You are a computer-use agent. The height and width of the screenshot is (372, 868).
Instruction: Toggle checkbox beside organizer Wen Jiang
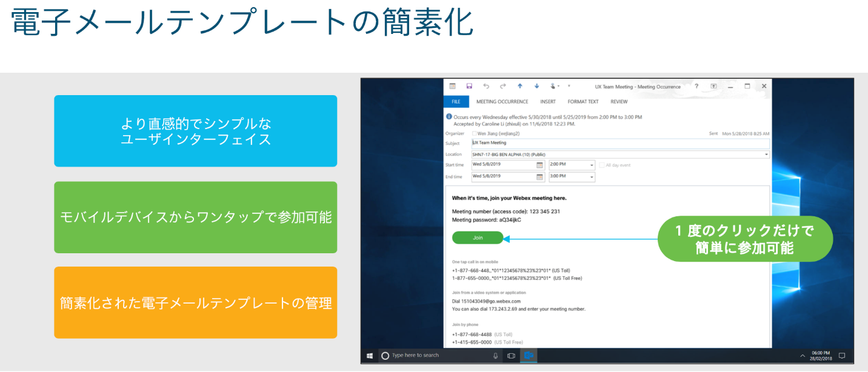tap(474, 133)
